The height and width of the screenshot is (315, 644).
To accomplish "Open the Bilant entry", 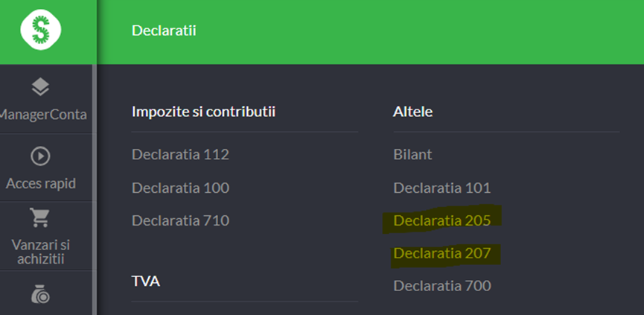I will pyautogui.click(x=412, y=154).
